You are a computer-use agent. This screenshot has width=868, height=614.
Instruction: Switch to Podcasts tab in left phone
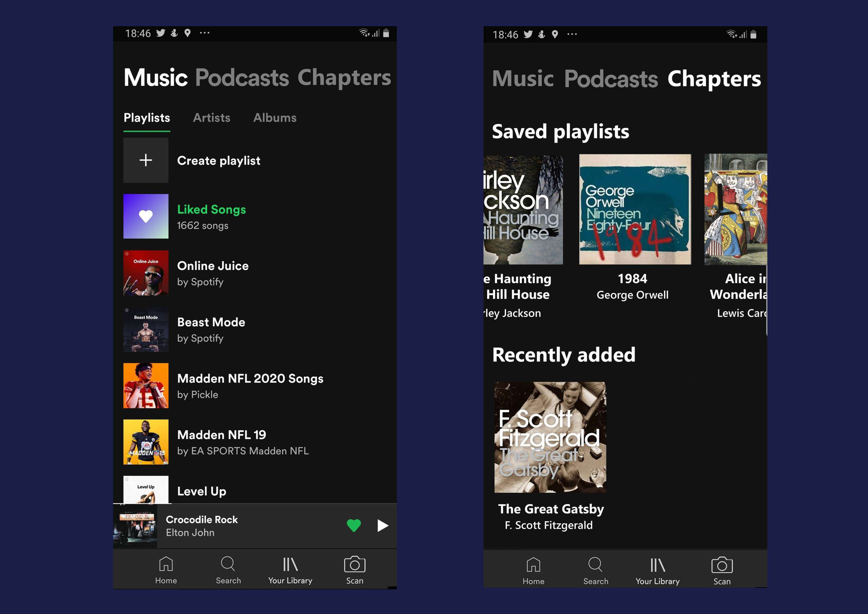242,78
